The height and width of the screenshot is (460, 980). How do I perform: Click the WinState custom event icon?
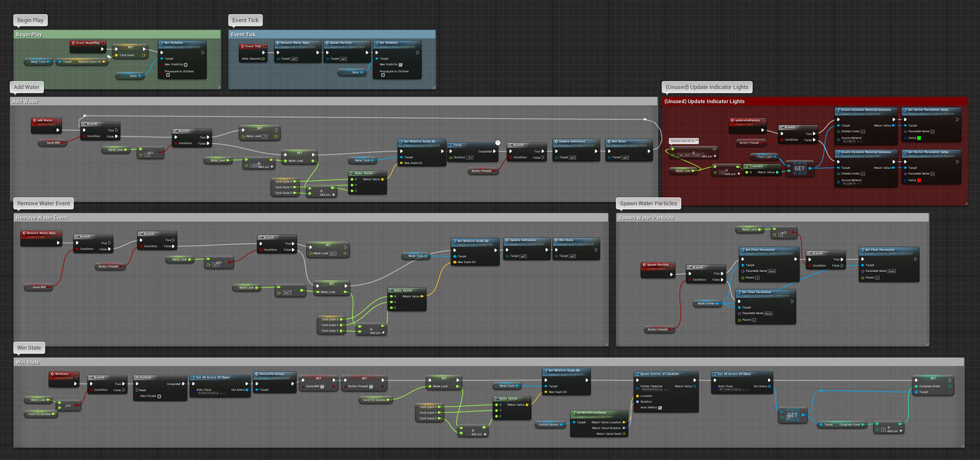tap(53, 374)
